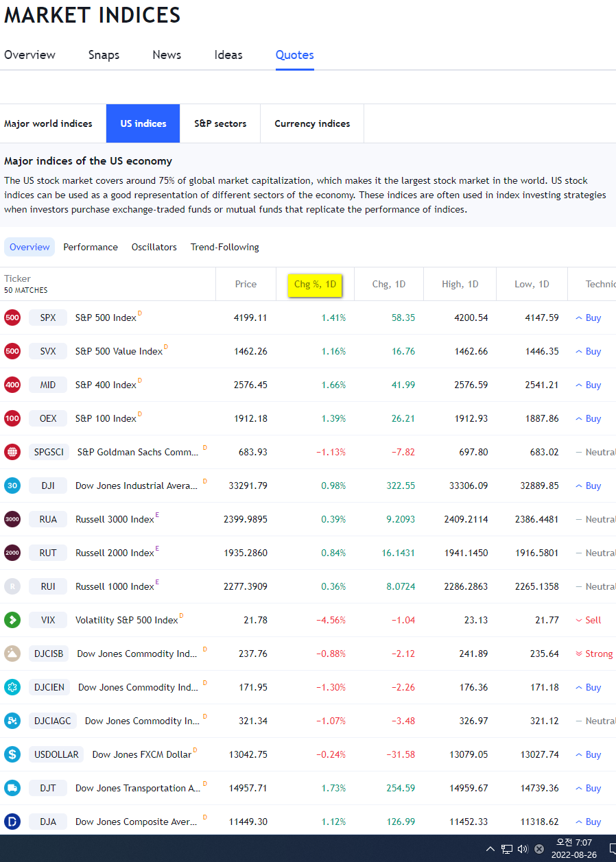Open the DJT ticker link

click(x=48, y=788)
